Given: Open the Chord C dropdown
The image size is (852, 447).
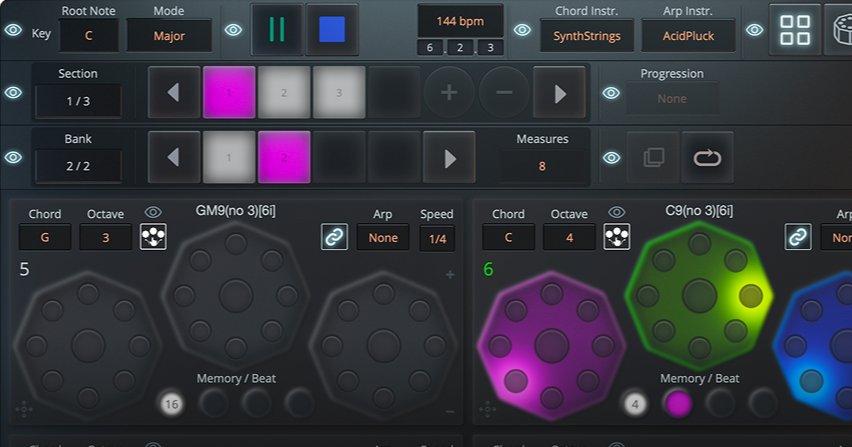Looking at the screenshot, I should point(509,237).
